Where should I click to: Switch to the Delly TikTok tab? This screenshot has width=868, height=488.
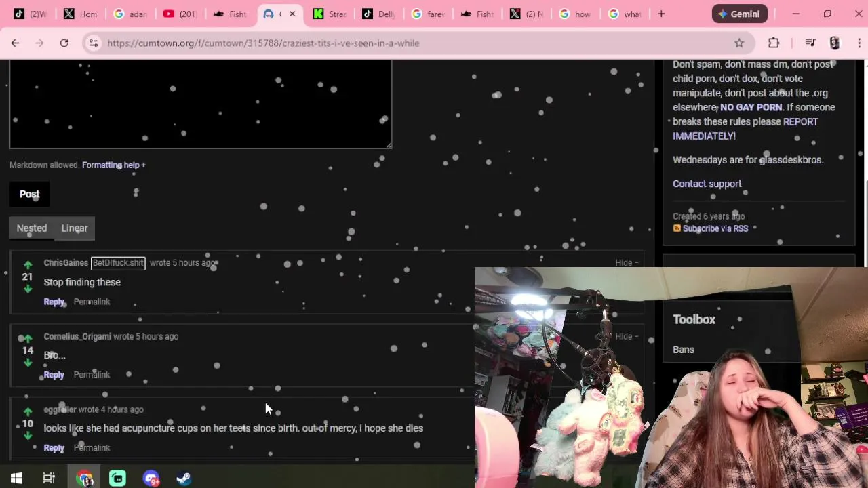coord(379,14)
